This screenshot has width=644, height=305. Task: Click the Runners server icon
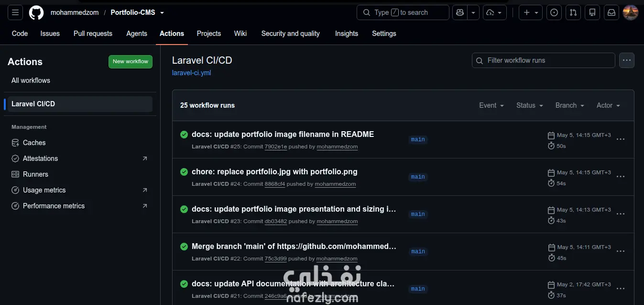(15, 174)
